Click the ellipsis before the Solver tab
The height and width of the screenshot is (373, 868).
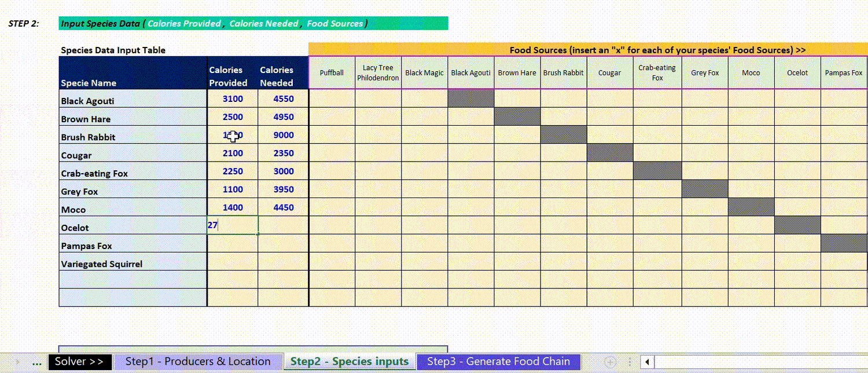(36, 361)
